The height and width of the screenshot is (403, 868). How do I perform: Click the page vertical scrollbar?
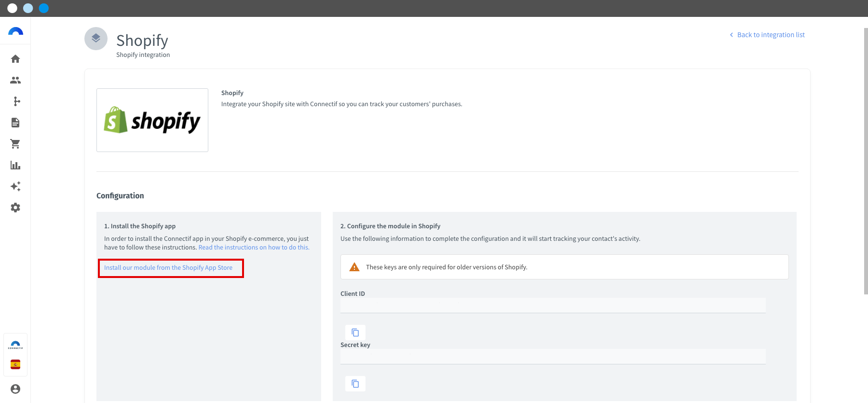(x=866, y=161)
